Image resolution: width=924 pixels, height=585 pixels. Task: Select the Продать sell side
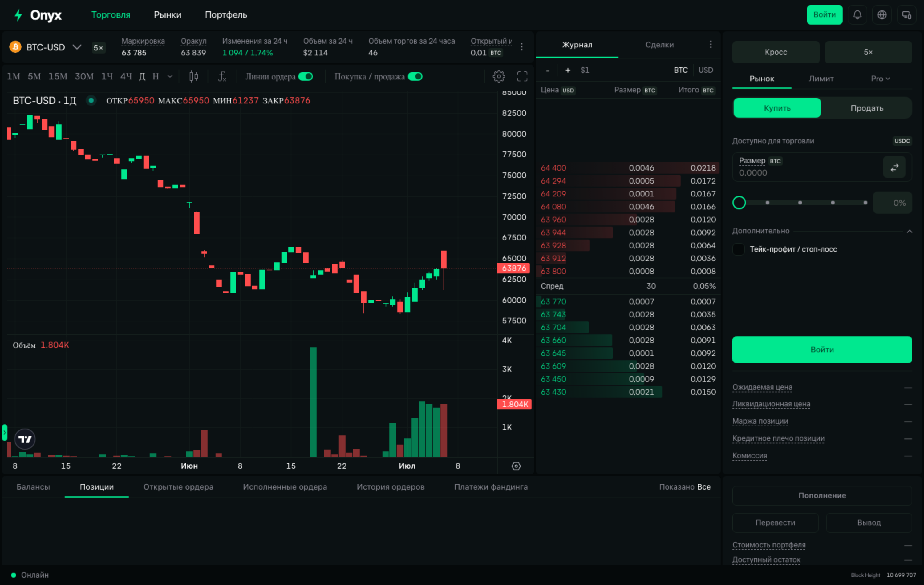click(867, 108)
